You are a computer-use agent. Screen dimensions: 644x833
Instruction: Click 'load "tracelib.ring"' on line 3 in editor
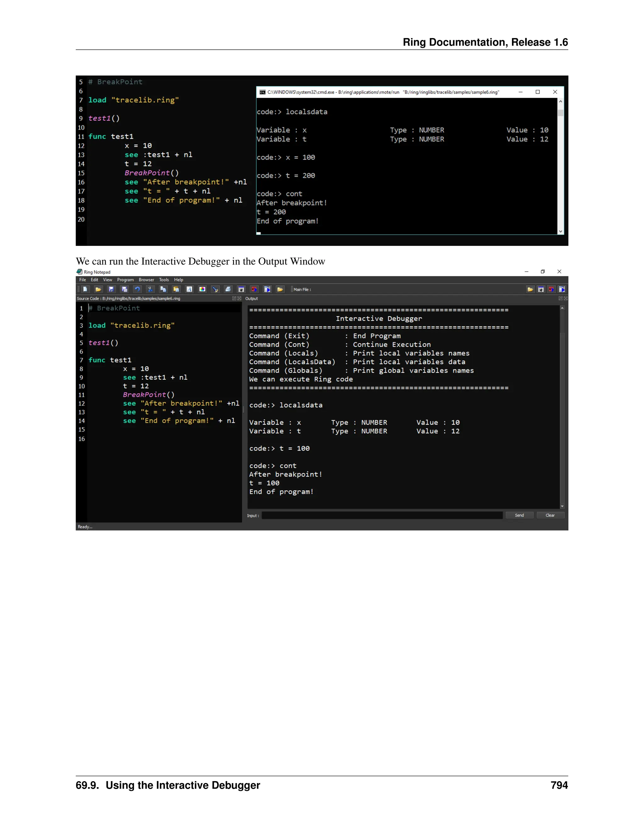pos(132,325)
